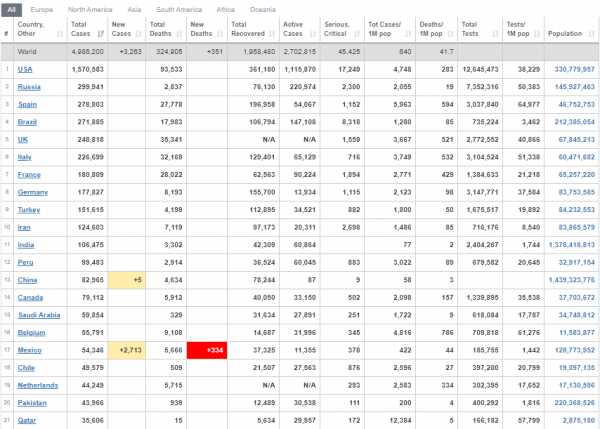Image resolution: width=600 pixels, height=429 pixels.
Task: Click India population 1,378,418,813 link
Action: click(x=572, y=245)
